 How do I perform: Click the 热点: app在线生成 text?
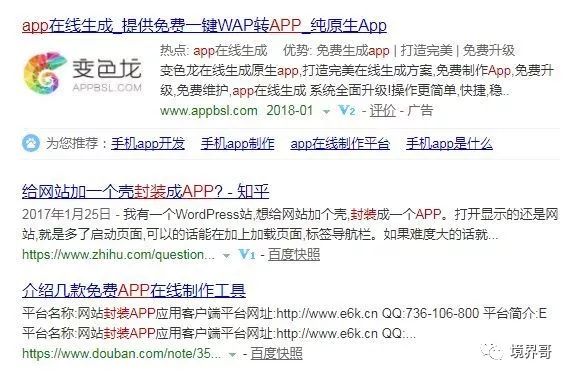click(x=214, y=50)
